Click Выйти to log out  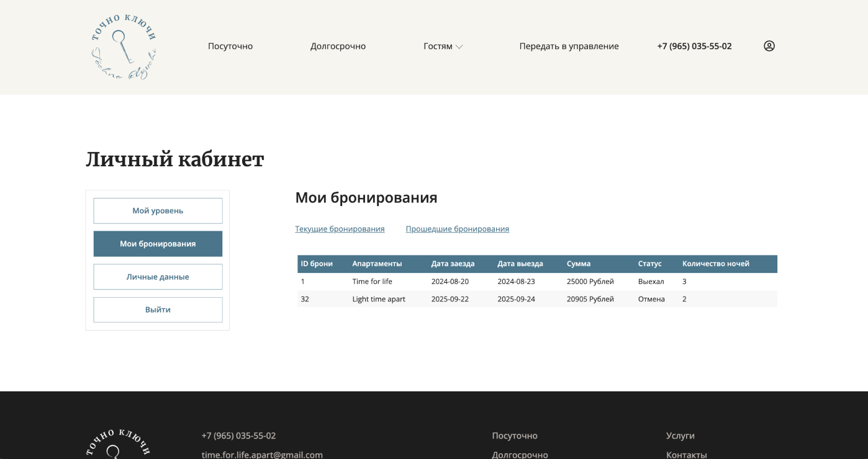tap(158, 310)
